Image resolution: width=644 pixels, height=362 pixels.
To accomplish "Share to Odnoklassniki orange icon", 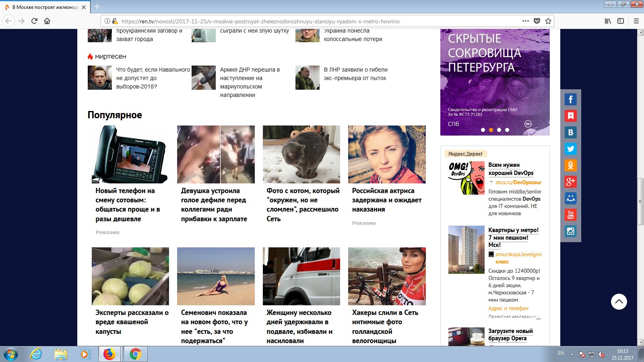I will (570, 165).
